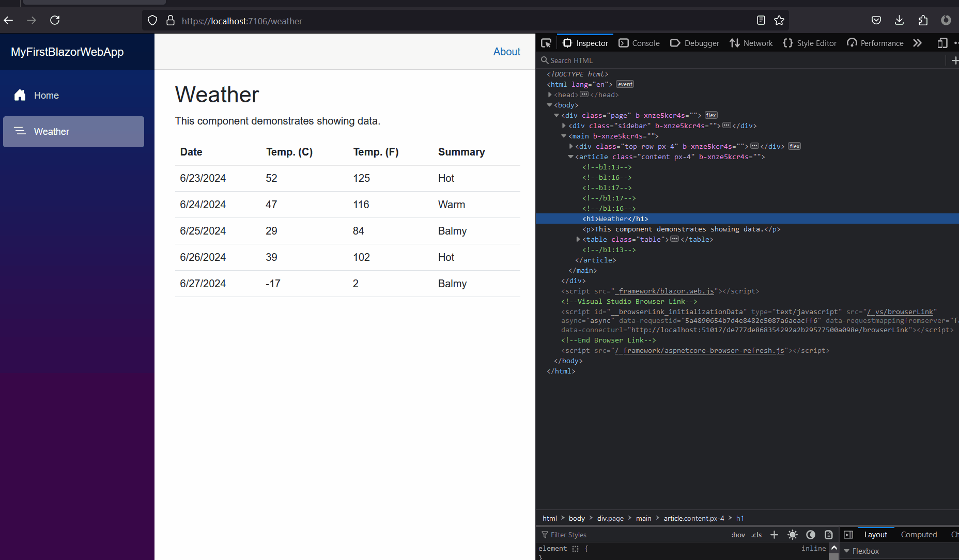This screenshot has height=560, width=959.
Task: Reload the page with the refresh icon
Action: [55, 20]
